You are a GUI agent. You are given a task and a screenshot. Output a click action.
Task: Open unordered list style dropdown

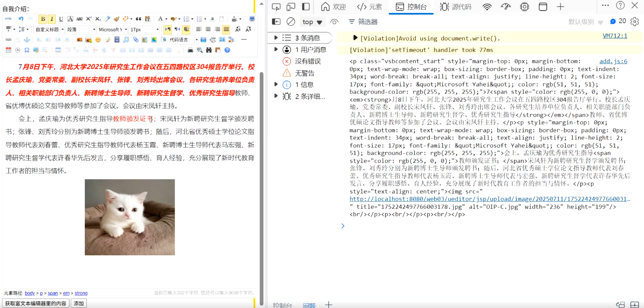[205, 19]
